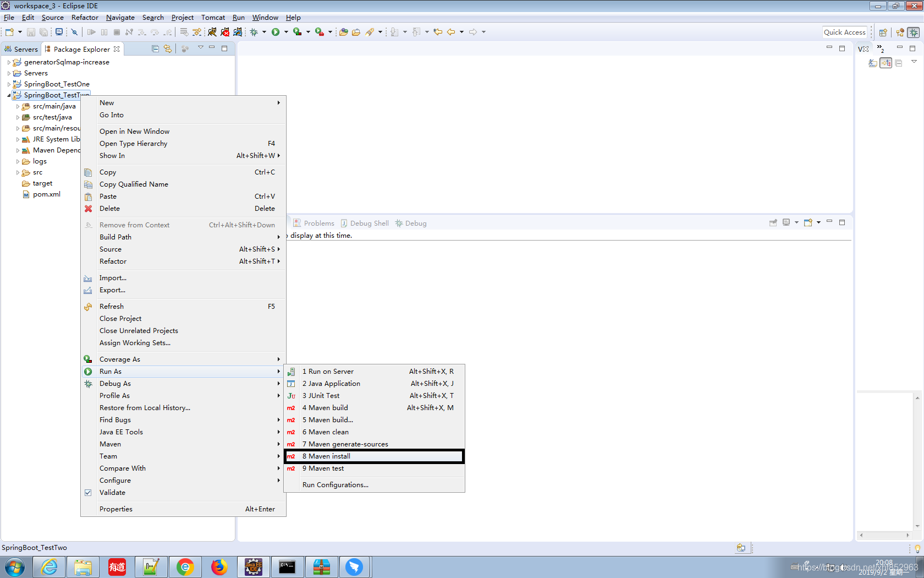The image size is (924, 578).
Task: Open the terminal/console toolbar icon
Action: coord(59,32)
